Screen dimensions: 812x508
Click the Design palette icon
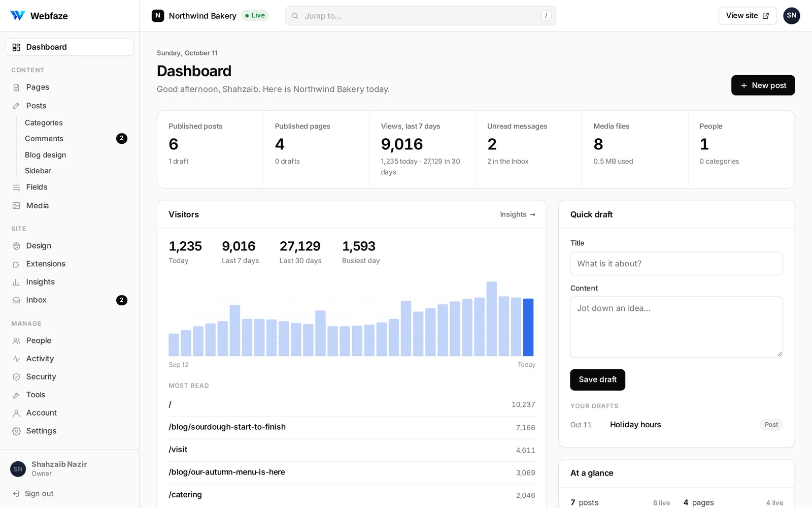coord(16,246)
